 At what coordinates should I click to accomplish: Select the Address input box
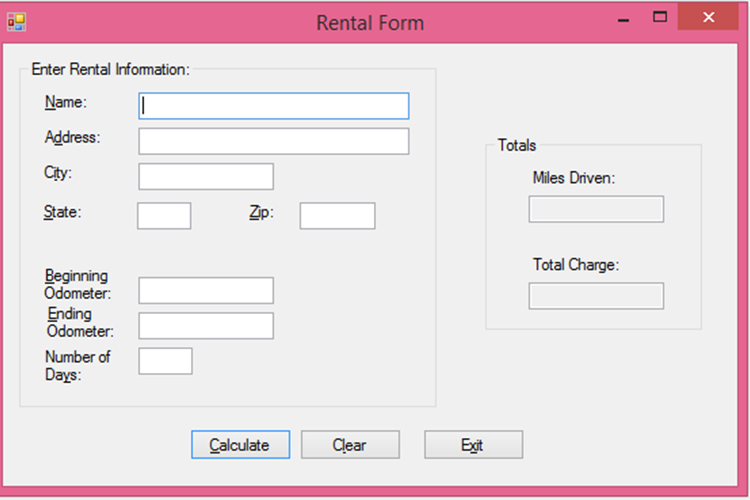[274, 141]
